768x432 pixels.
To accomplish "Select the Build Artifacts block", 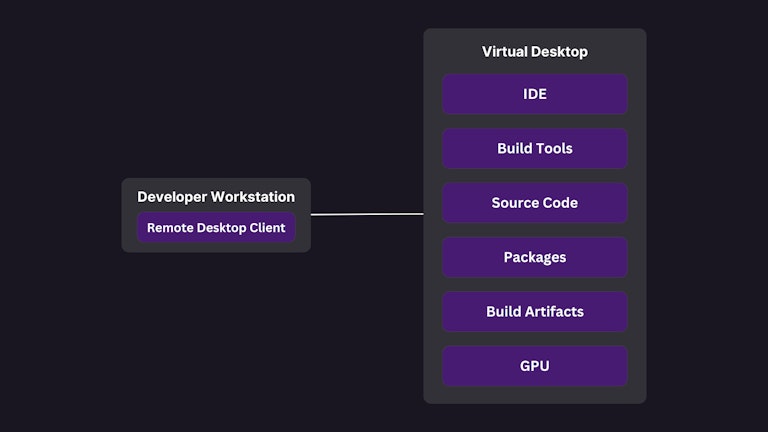I will [535, 312].
